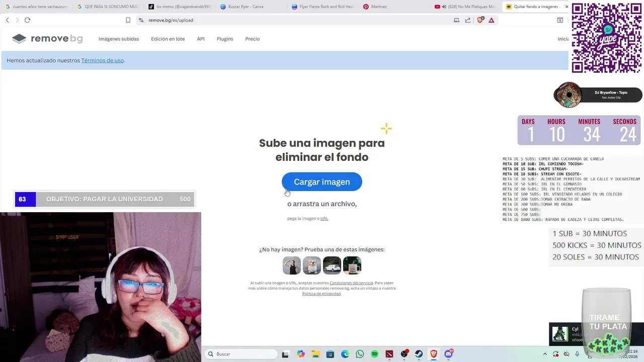Open Discord from the taskbar

click(x=448, y=354)
